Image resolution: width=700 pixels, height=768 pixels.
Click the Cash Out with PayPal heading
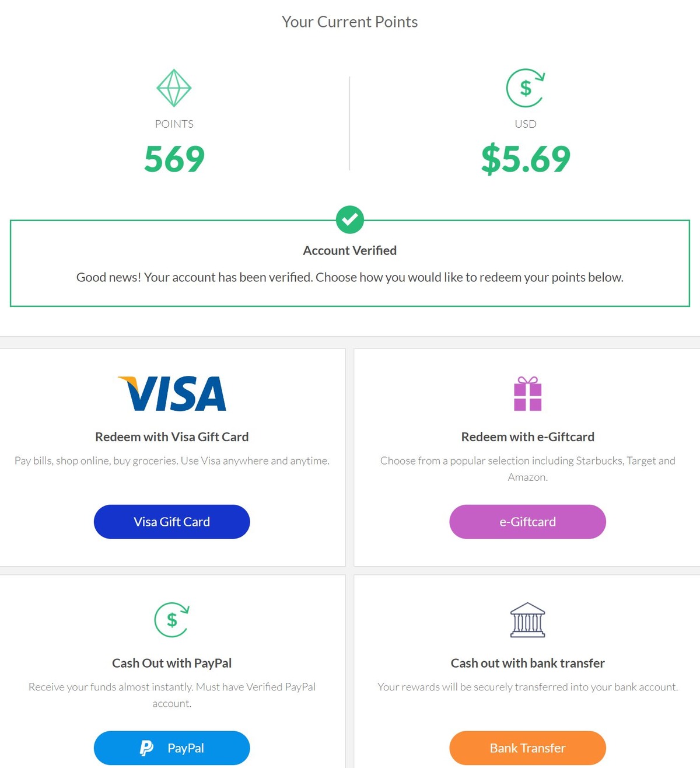point(171,663)
